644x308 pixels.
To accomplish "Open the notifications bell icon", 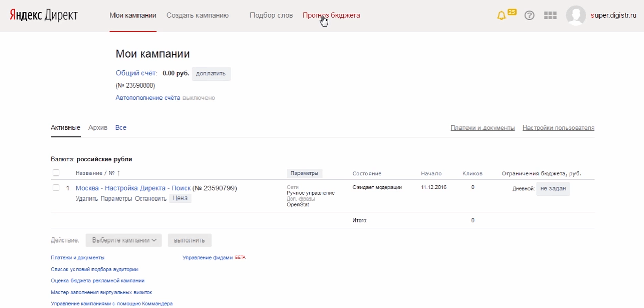I will (501, 15).
